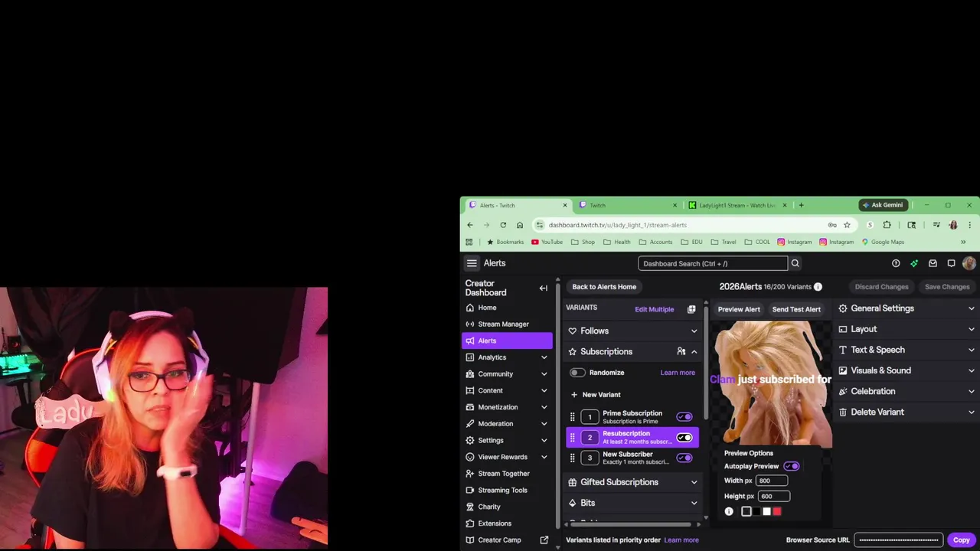Viewport: 980px width, 551px height.
Task: Click the password key icon in address bar
Action: pos(832,225)
